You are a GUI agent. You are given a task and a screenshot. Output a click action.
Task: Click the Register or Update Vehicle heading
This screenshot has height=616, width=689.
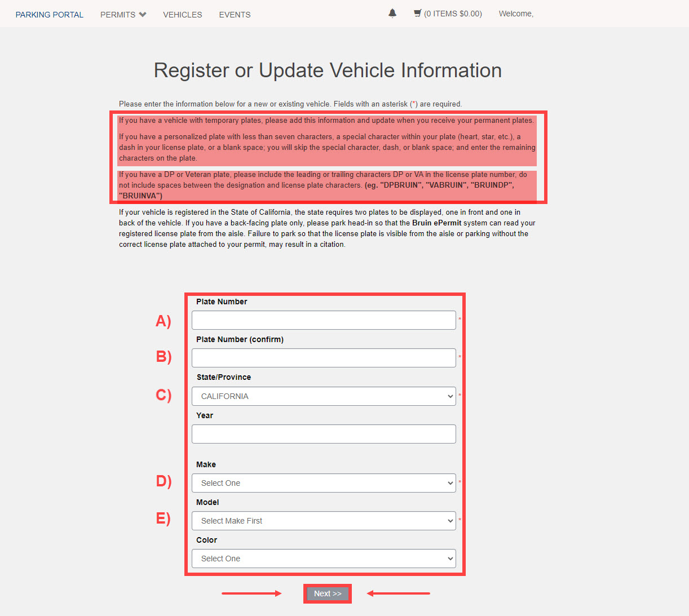click(327, 70)
